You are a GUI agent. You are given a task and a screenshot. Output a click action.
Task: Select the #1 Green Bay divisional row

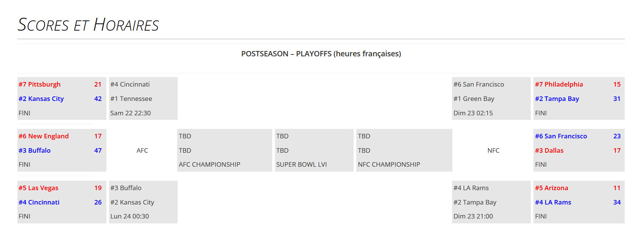coord(474,99)
